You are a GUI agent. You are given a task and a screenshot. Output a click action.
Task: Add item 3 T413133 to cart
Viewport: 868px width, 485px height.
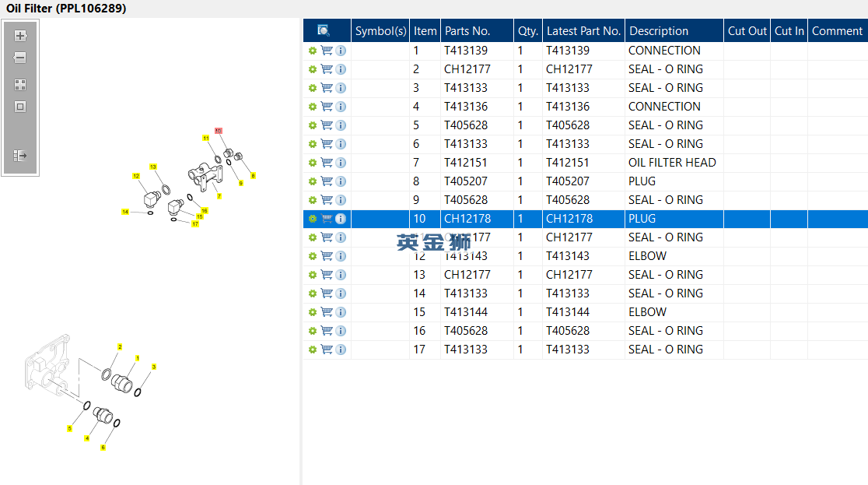(327, 88)
